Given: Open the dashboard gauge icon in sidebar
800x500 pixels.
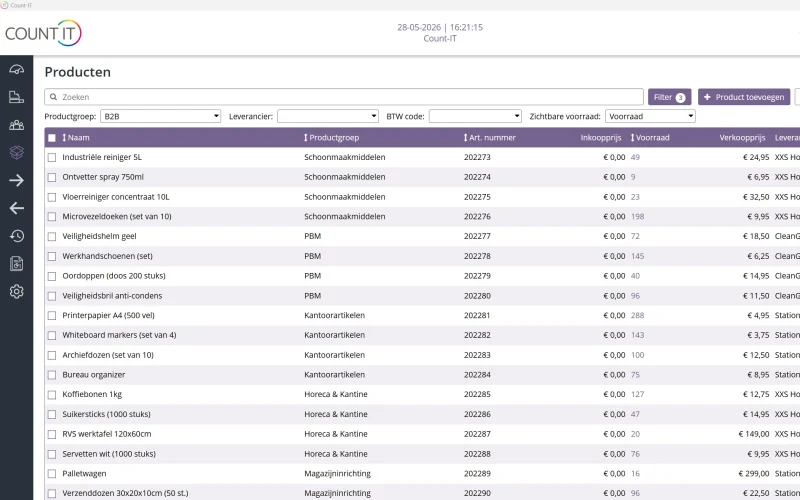Looking at the screenshot, I should tap(16, 69).
